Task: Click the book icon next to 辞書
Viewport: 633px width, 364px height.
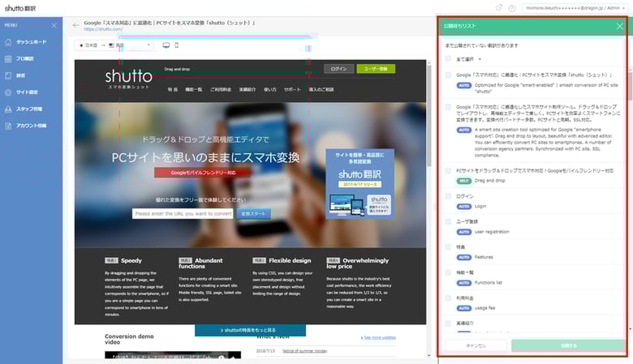Action: pos(8,75)
